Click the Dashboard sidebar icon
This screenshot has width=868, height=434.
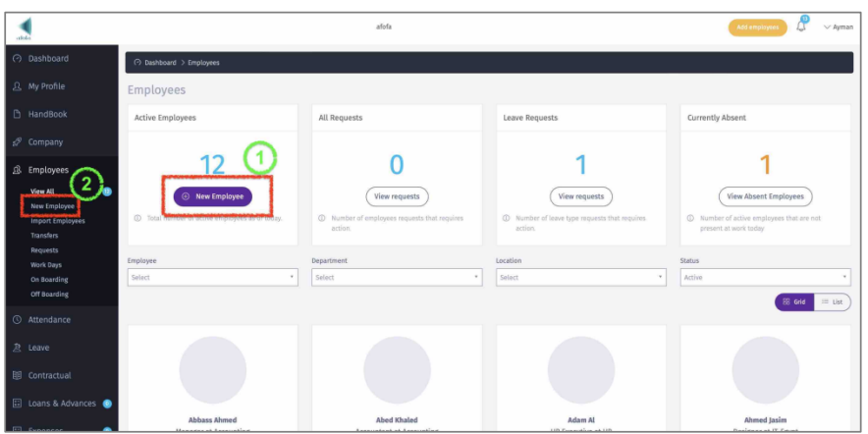(x=17, y=59)
